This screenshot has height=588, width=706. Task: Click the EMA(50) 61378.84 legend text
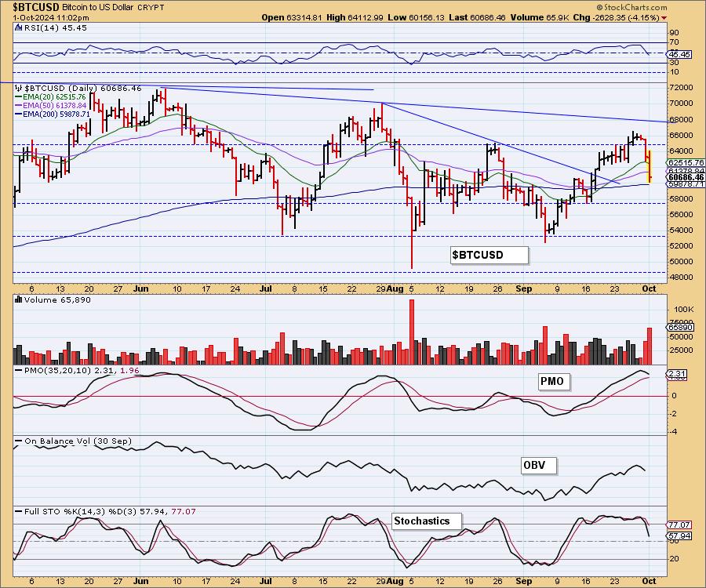click(54, 106)
